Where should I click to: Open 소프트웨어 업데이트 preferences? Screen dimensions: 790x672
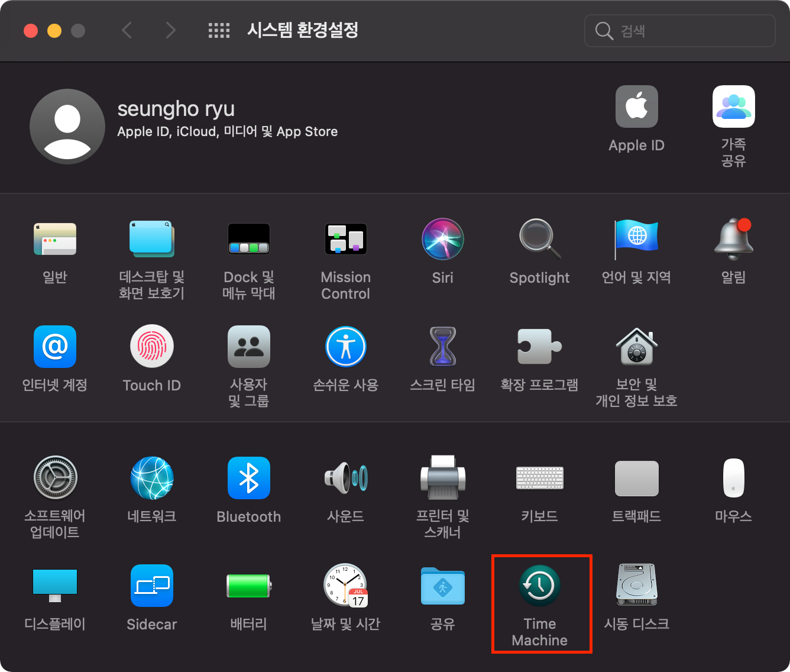(55, 478)
